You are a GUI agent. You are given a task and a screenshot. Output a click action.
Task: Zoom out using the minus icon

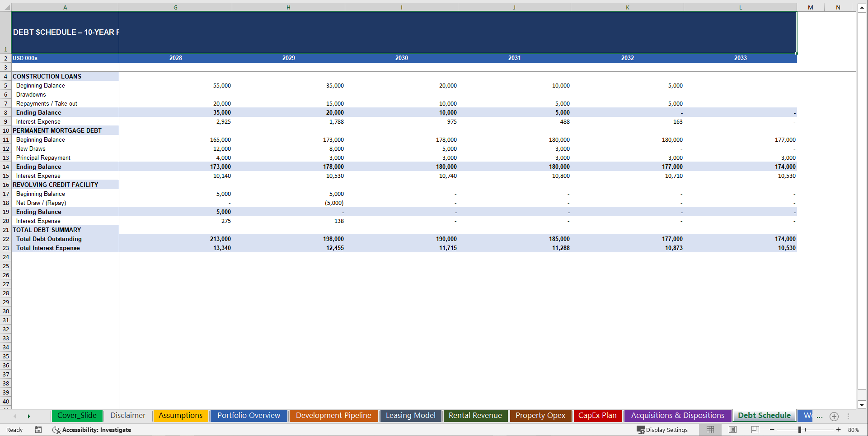[x=772, y=430]
